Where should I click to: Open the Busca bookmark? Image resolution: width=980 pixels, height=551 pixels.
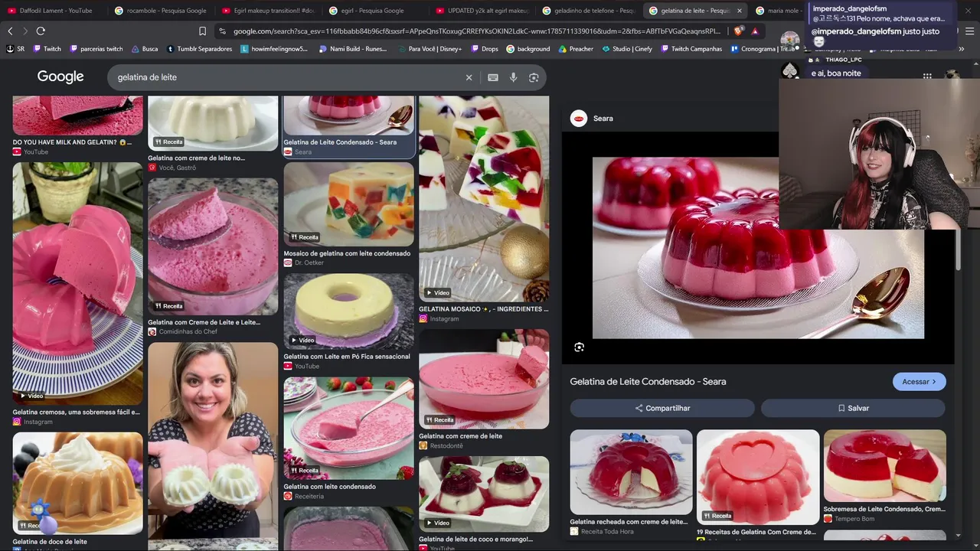(x=144, y=48)
